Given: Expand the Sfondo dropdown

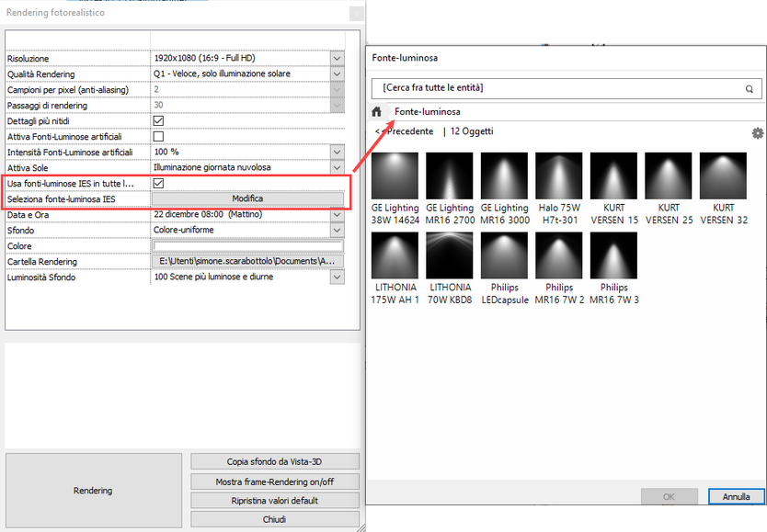Looking at the screenshot, I should (337, 230).
